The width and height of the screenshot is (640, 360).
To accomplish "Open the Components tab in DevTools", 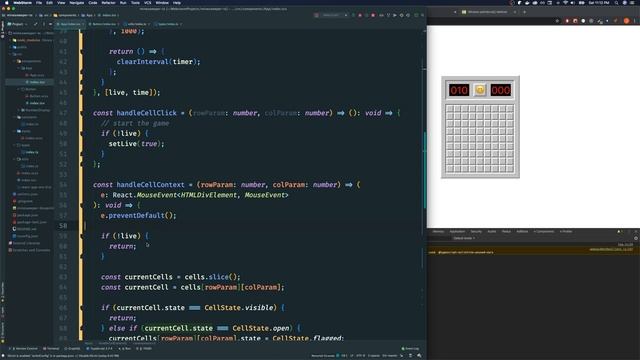I will click(544, 231).
